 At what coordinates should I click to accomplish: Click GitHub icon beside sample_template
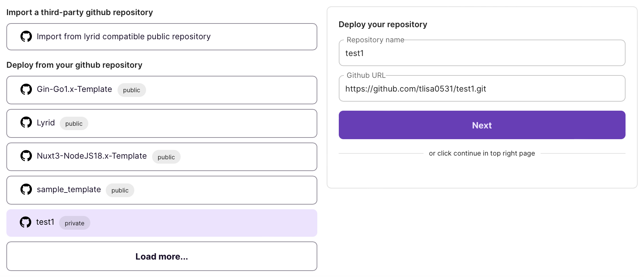tap(26, 189)
